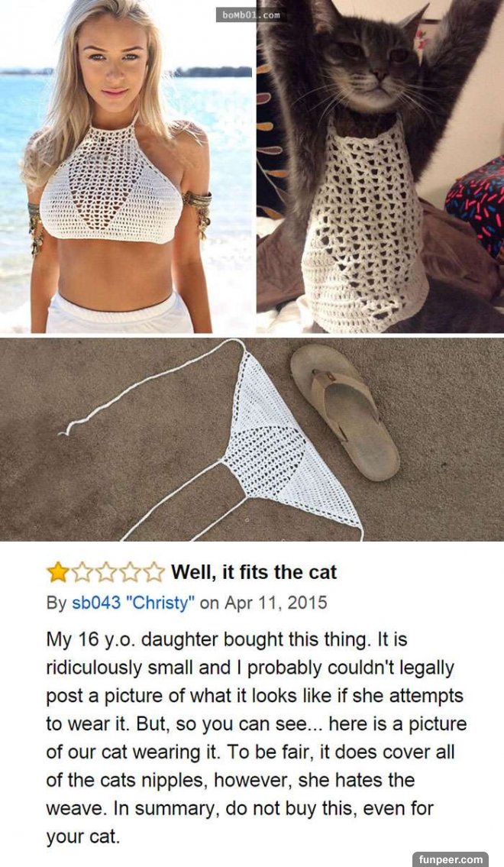Click the funpeer.com badge
Viewport: 504px width, 867px height.
click(451, 859)
